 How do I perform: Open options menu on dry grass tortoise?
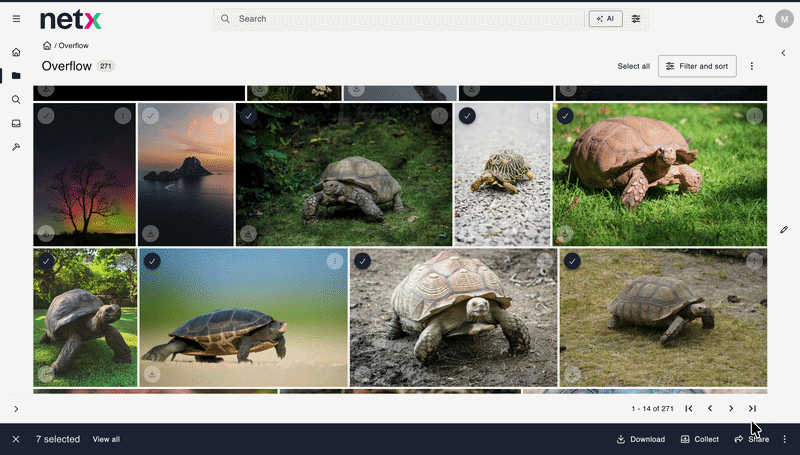click(x=754, y=261)
